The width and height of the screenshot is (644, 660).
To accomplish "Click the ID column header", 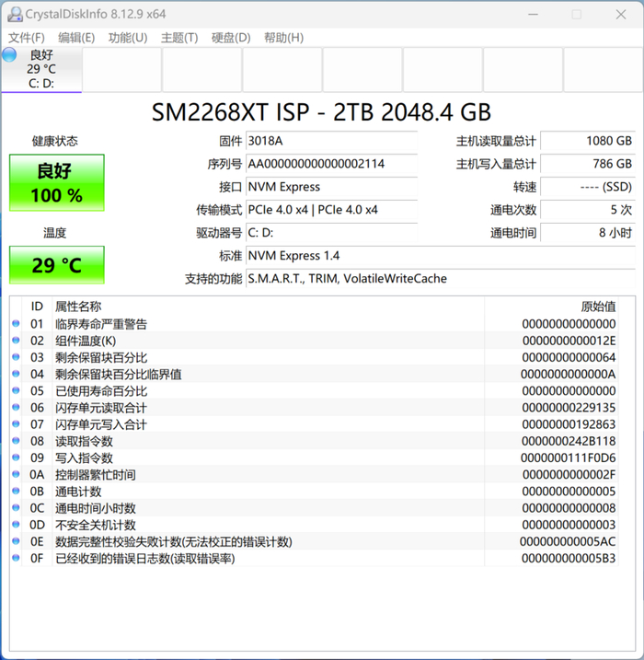I will pyautogui.click(x=37, y=307).
